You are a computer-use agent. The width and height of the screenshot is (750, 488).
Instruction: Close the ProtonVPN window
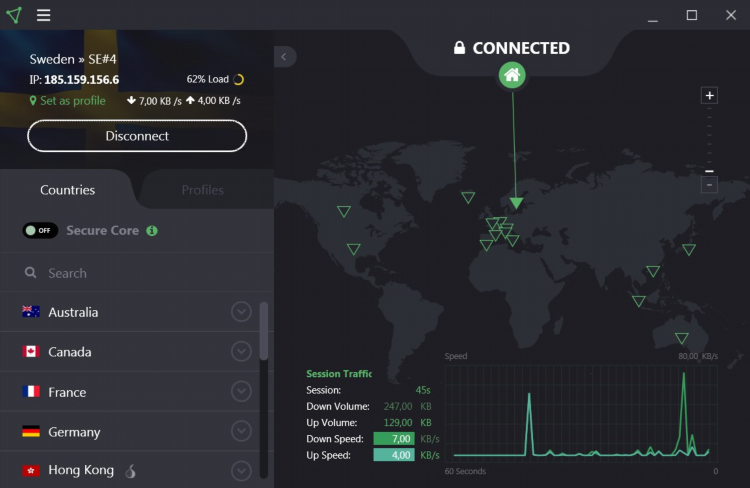tap(730, 15)
